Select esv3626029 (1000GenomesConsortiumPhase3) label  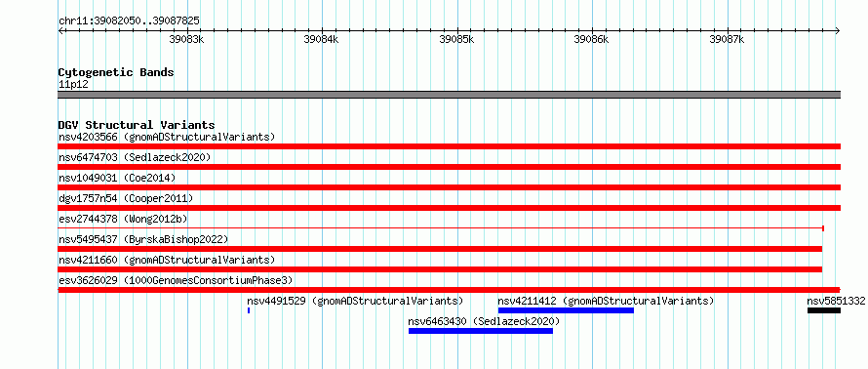point(176,280)
